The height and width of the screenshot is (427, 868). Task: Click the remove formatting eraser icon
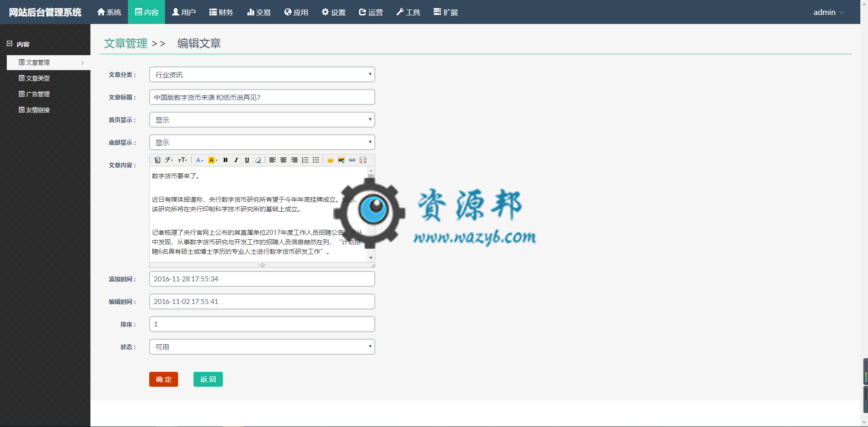[258, 160]
